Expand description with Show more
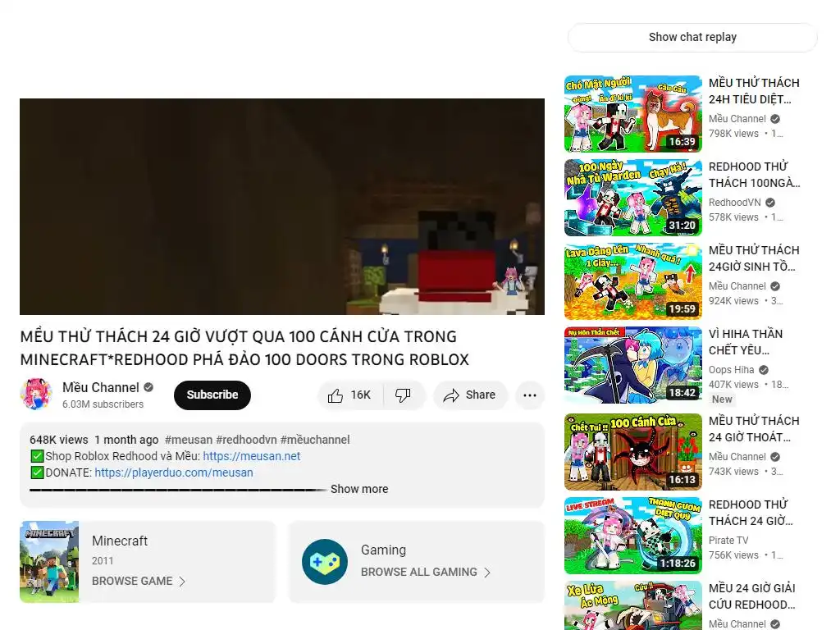The height and width of the screenshot is (630, 840). pyautogui.click(x=359, y=489)
